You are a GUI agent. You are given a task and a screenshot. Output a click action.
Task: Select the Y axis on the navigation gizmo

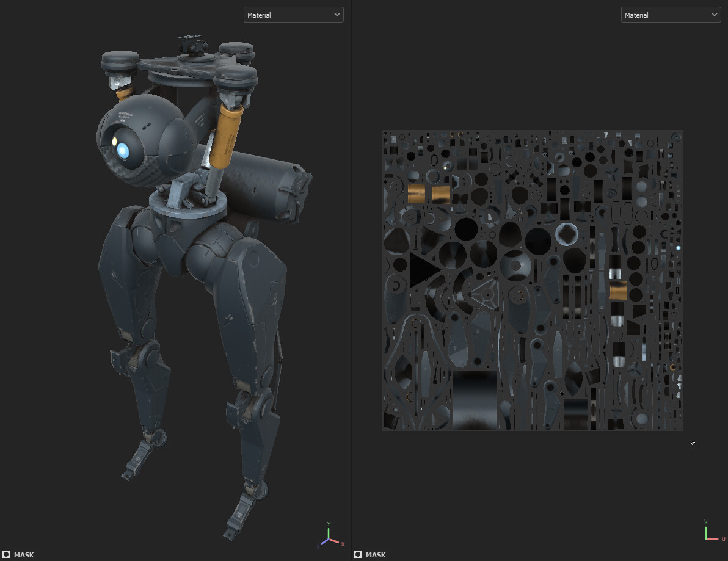pyautogui.click(x=329, y=524)
